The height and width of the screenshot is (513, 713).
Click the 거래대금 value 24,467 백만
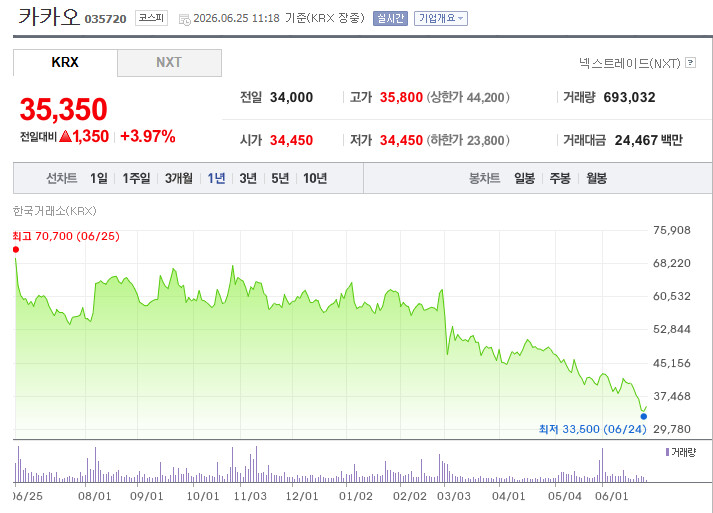pyautogui.click(x=649, y=140)
